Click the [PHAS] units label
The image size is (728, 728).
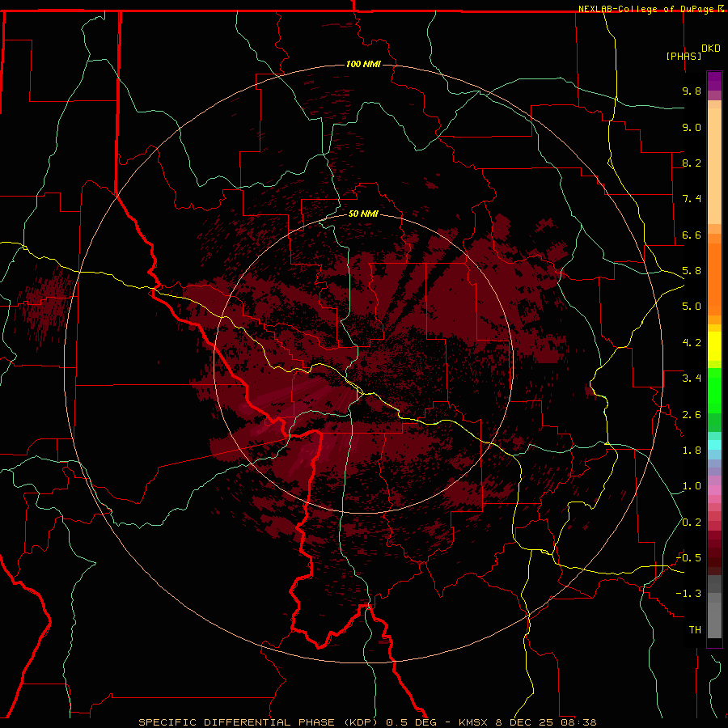tap(684, 56)
